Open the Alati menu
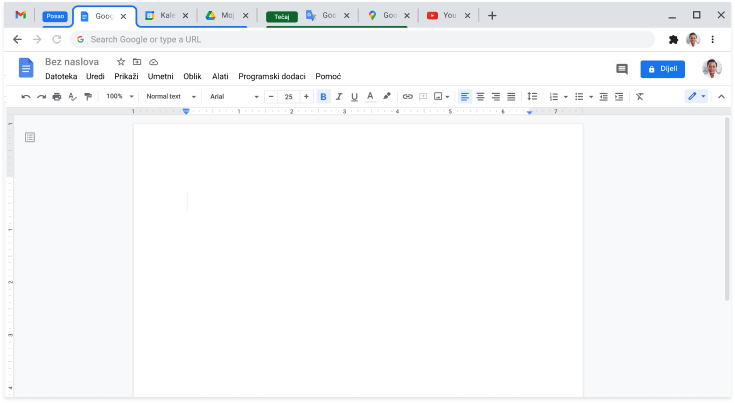The image size is (735, 403). point(220,76)
